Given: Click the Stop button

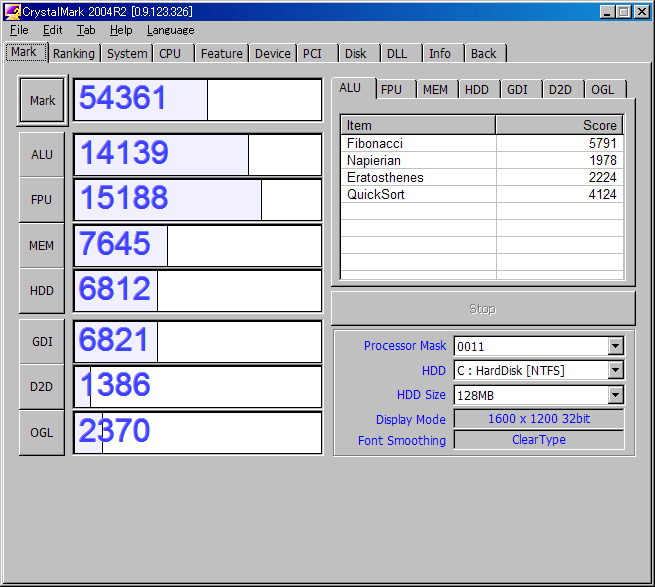Looking at the screenshot, I should click(x=483, y=309).
